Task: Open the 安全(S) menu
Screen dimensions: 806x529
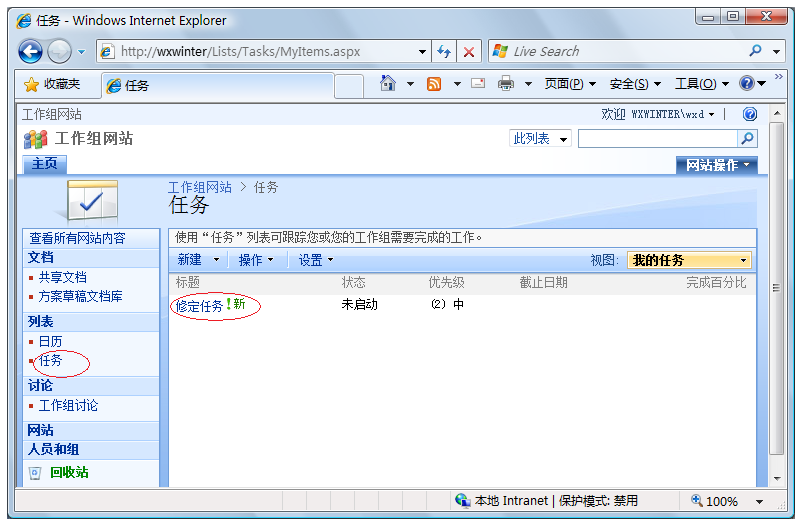Action: pyautogui.click(x=635, y=84)
